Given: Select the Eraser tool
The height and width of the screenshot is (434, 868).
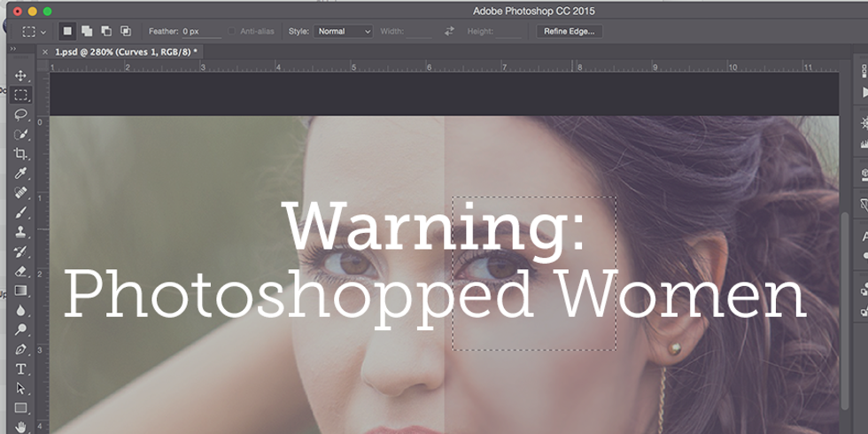Looking at the screenshot, I should [x=21, y=271].
